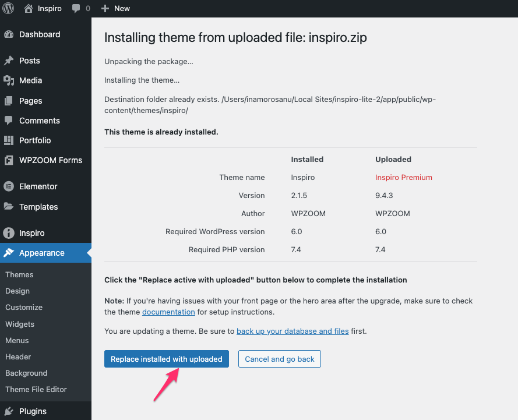
Task: Click the Posts pushpin icon
Action: (9, 61)
